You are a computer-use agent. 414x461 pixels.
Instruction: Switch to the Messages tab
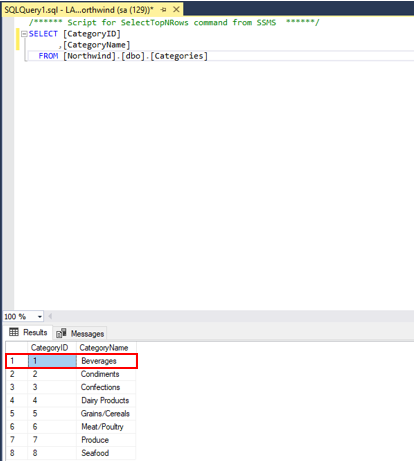coord(80,333)
